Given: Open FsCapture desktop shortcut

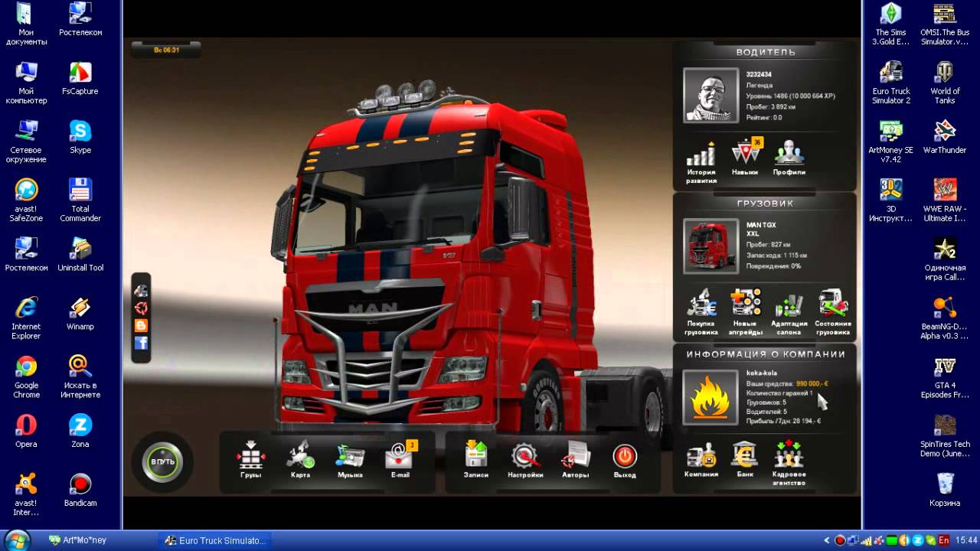Looking at the screenshot, I should coord(80,78).
